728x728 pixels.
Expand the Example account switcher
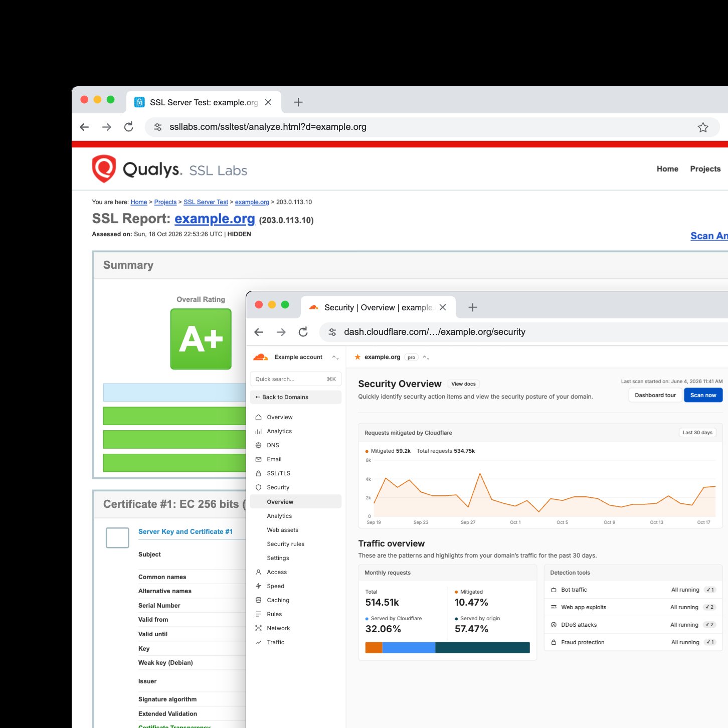click(x=335, y=357)
